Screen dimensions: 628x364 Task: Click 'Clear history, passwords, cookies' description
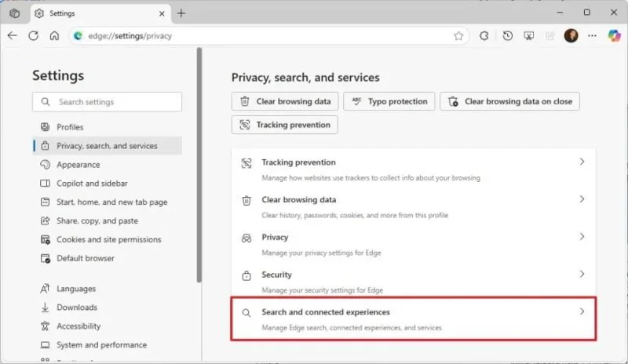[355, 215]
